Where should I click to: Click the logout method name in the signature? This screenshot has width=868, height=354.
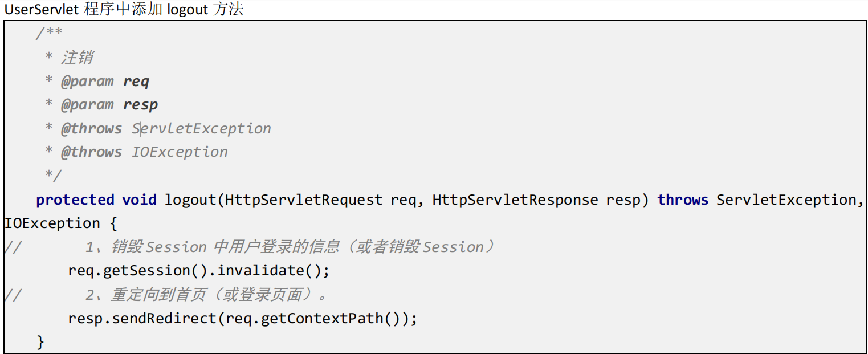tap(191, 200)
